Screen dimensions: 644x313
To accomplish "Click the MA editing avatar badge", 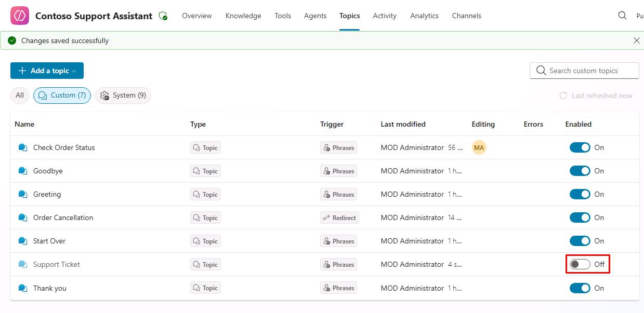I will click(x=479, y=147).
